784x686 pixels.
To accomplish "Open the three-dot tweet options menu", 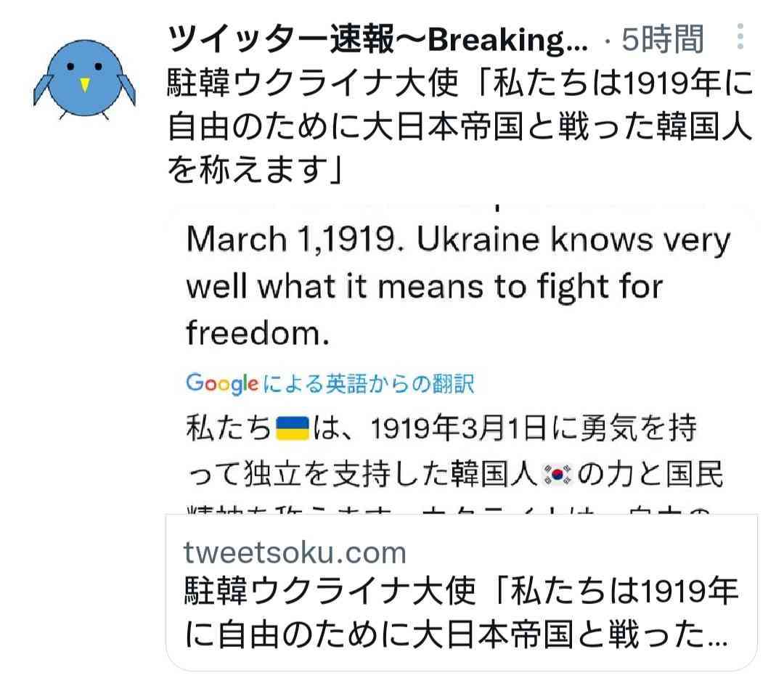I will [x=740, y=36].
